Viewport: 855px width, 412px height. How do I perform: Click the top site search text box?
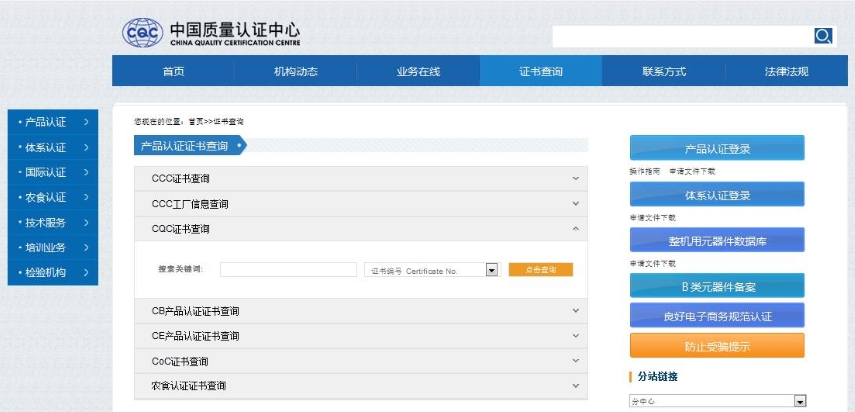[682, 36]
